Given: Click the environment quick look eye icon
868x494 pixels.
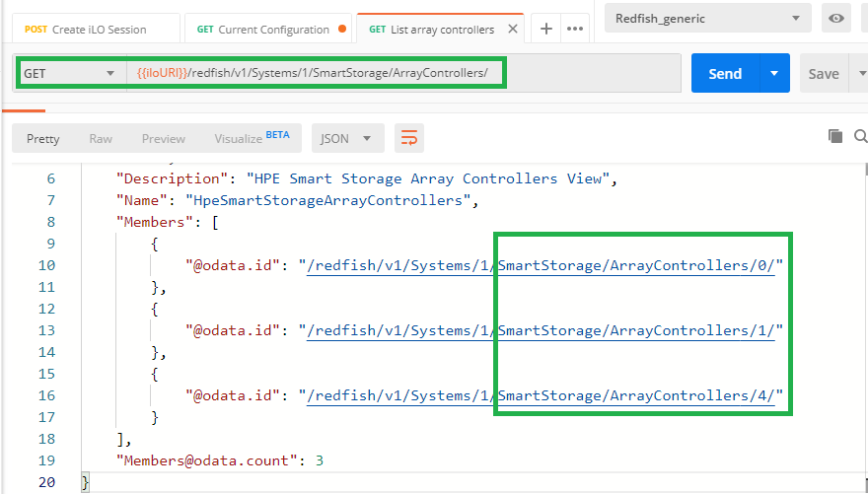Looking at the screenshot, I should click(x=835, y=19).
